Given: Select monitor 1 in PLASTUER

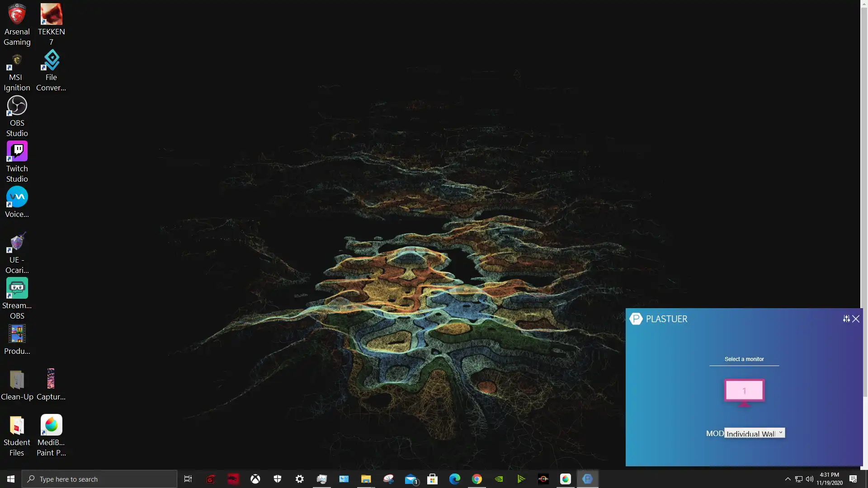Looking at the screenshot, I should point(745,390).
